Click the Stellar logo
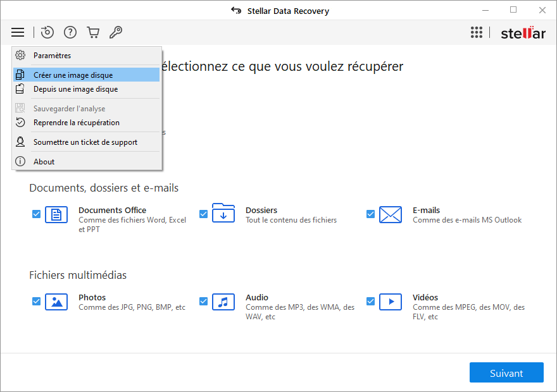The height and width of the screenshot is (392, 557). click(x=523, y=33)
